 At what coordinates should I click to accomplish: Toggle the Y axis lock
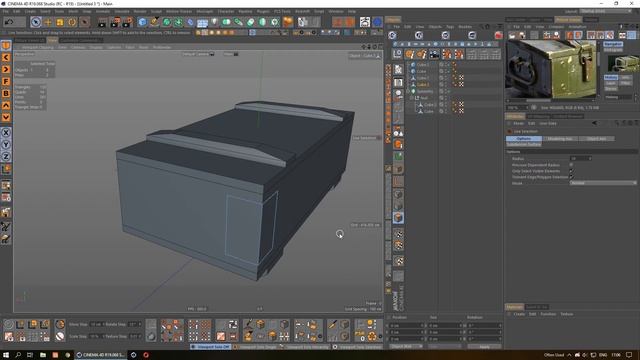click(x=6, y=144)
